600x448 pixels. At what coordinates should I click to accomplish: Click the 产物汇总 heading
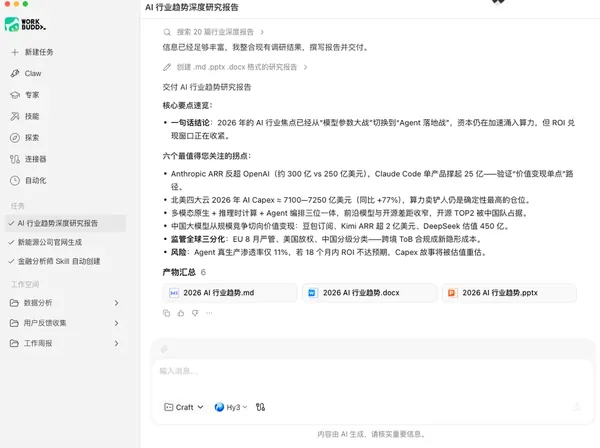point(179,272)
